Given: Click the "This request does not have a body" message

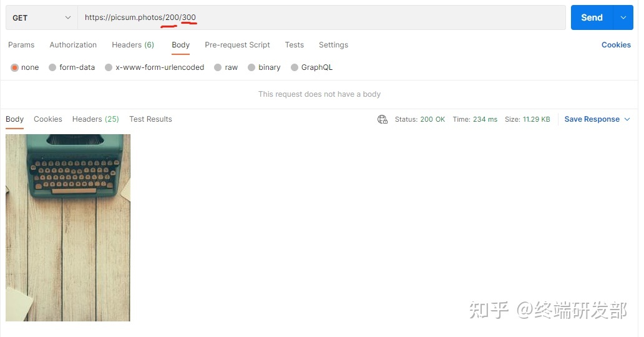Looking at the screenshot, I should click(320, 94).
